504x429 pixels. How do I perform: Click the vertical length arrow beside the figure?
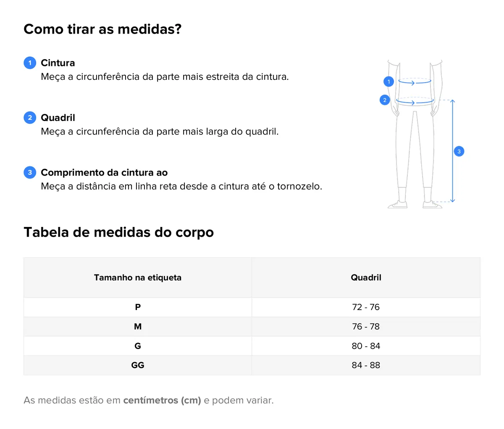click(452, 151)
